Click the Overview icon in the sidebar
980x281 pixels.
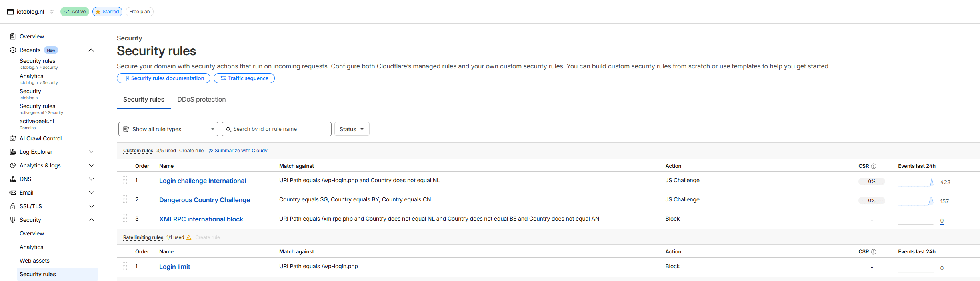pyautogui.click(x=13, y=36)
